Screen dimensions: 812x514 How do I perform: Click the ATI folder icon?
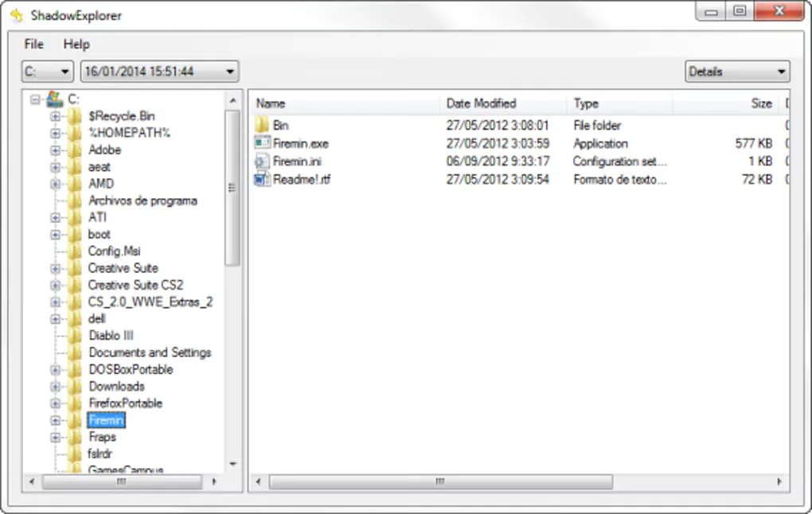(75, 217)
